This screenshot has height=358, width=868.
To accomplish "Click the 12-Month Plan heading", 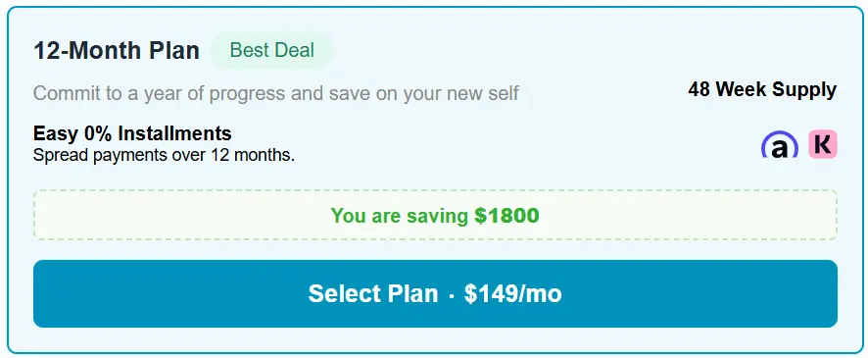I will (117, 51).
